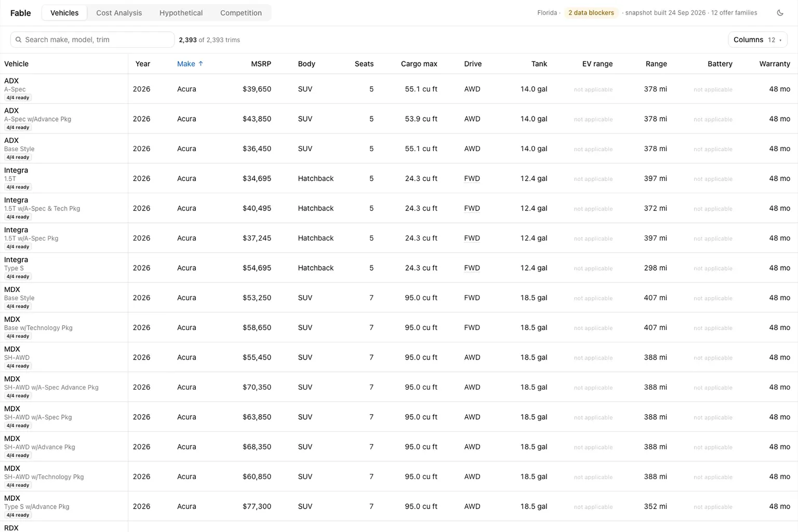This screenshot has height=532, width=798.
Task: Sort by the Vehicle column header
Action: coord(16,63)
